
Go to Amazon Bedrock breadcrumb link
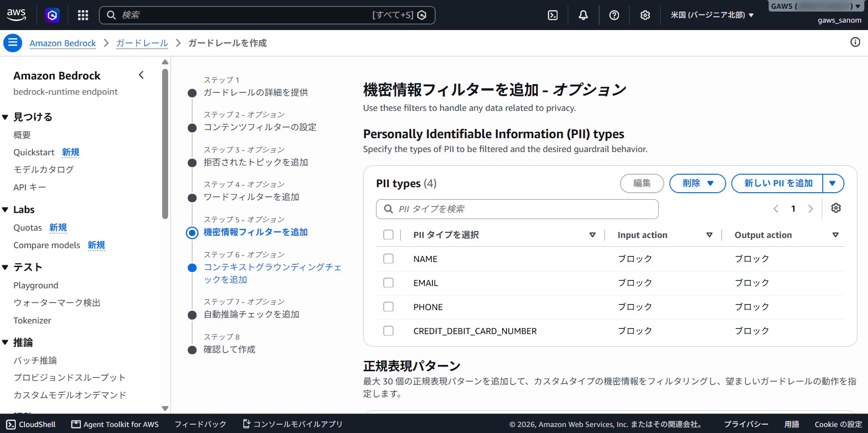click(63, 43)
